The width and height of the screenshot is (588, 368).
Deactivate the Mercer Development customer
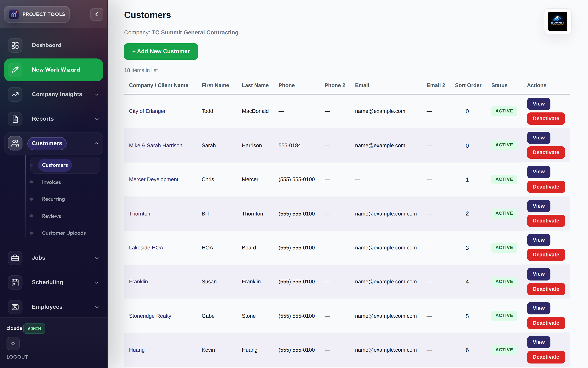point(546,187)
